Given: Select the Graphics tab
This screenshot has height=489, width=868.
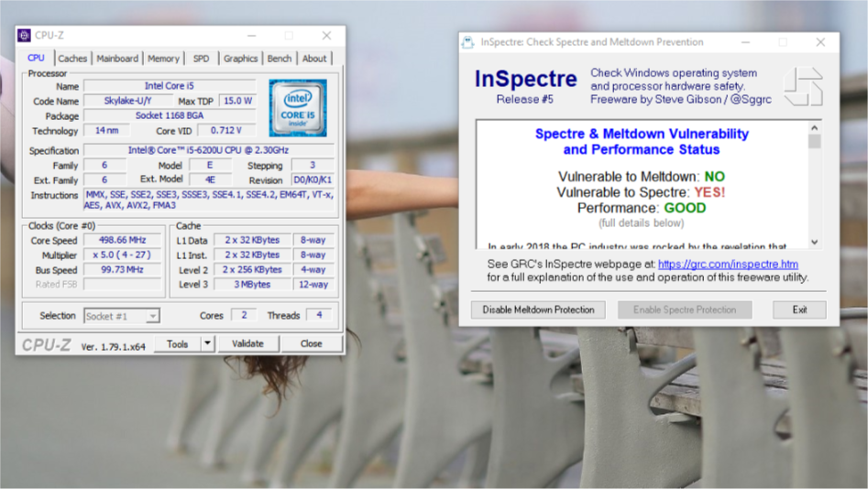Looking at the screenshot, I should click(240, 59).
